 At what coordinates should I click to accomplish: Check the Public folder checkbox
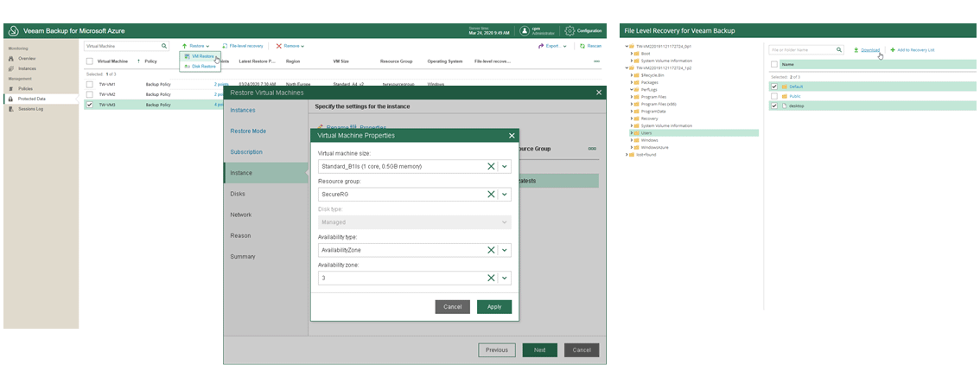(774, 96)
